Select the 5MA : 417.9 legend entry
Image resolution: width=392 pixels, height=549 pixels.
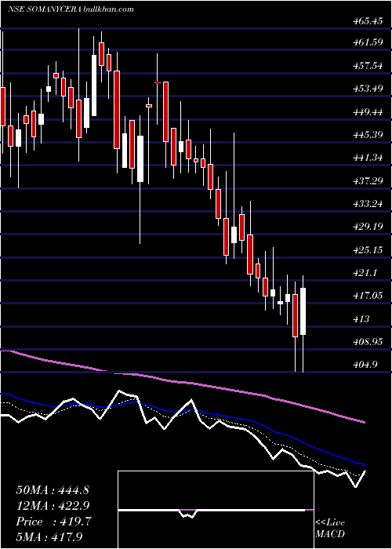[51, 536]
